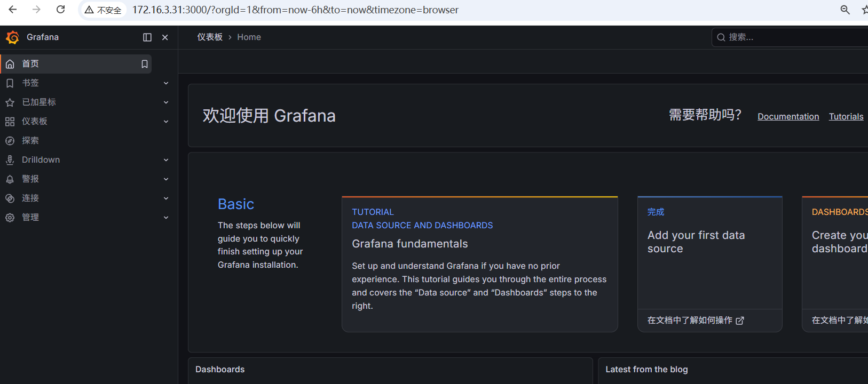This screenshot has height=384, width=868.
Task: Click the magnifier icon in search box
Action: [721, 37]
